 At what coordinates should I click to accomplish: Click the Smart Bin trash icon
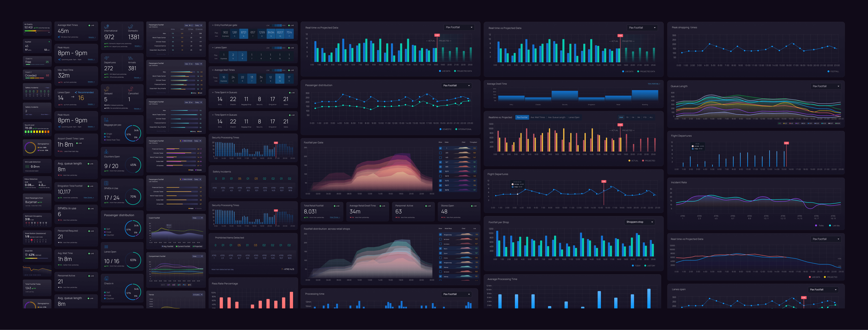(x=26, y=255)
